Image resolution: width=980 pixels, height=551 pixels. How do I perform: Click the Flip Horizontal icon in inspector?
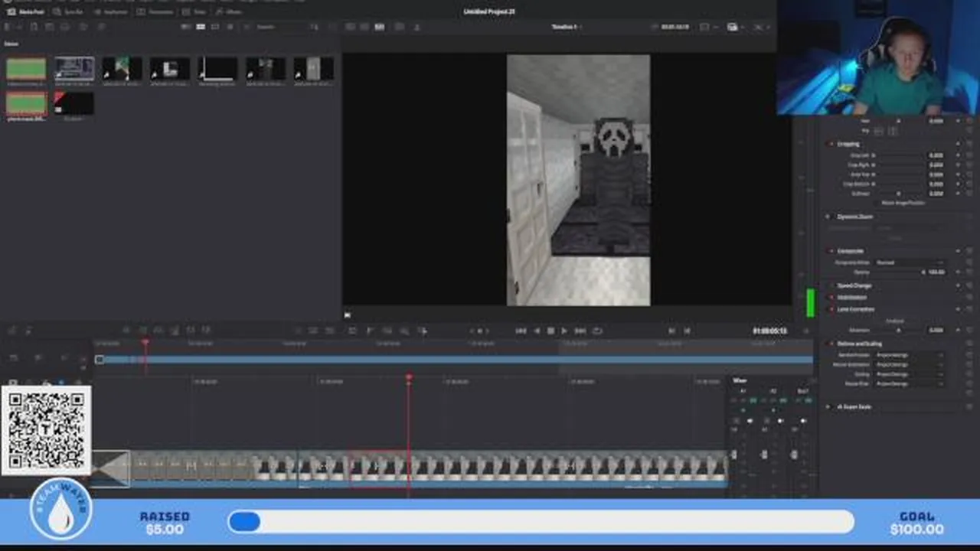click(879, 131)
